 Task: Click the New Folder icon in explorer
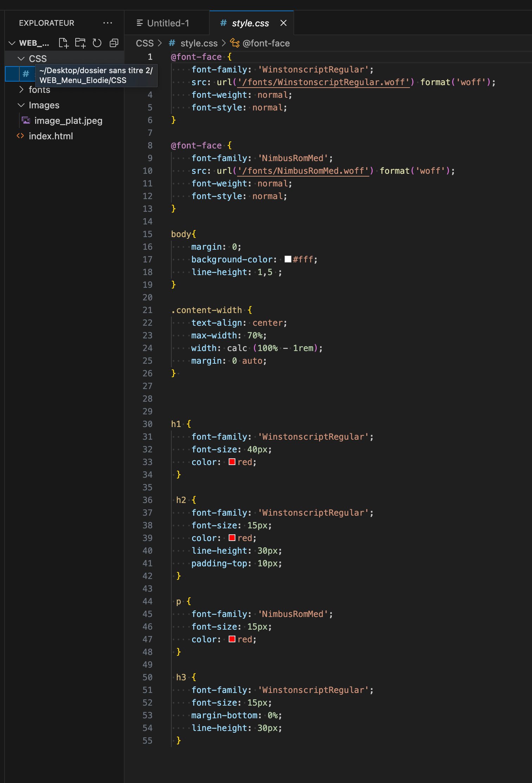point(80,43)
